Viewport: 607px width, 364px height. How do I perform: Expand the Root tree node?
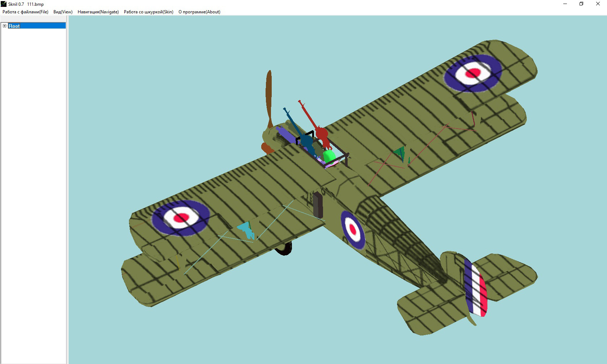(5, 26)
